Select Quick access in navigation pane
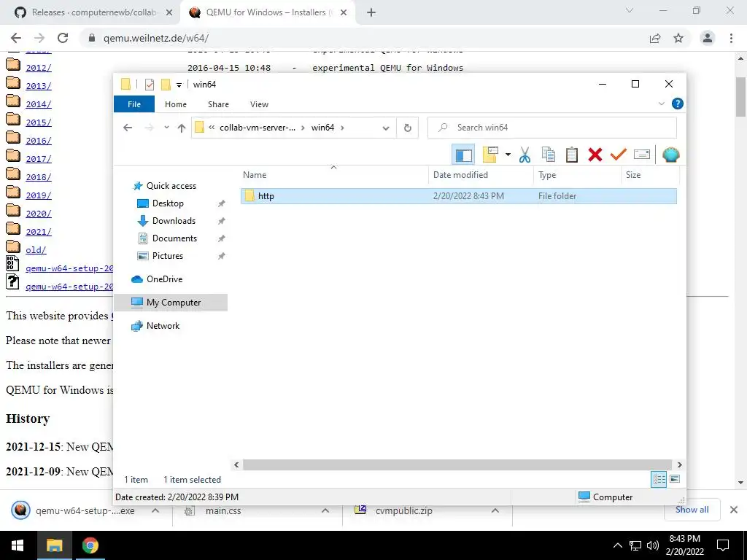Viewport: 747px width, 560px height. (x=171, y=186)
